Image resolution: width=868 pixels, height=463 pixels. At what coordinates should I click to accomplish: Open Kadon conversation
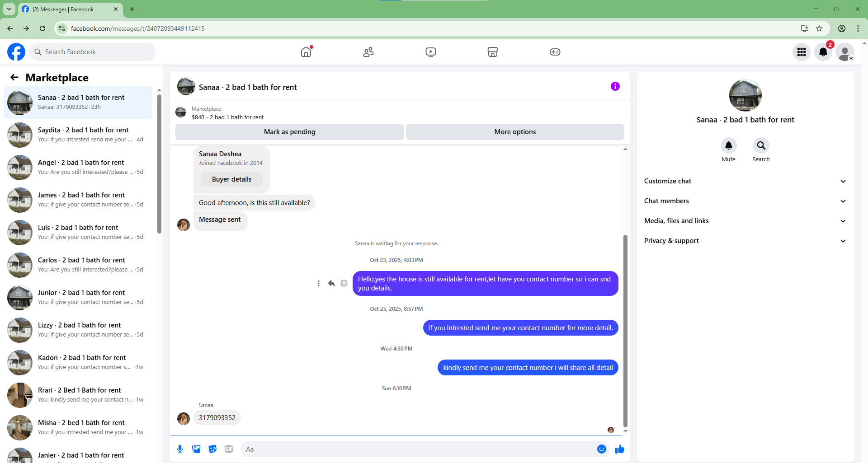point(78,363)
